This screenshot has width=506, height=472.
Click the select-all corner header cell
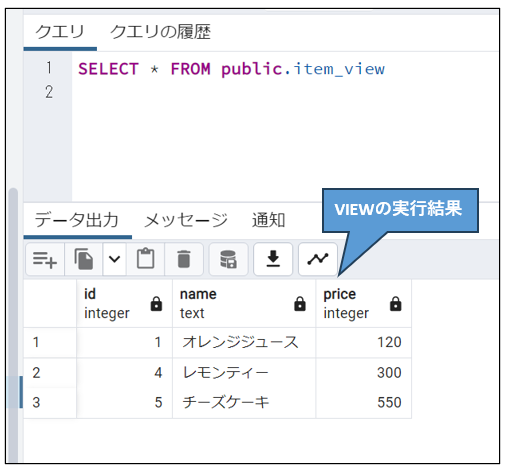pos(50,304)
